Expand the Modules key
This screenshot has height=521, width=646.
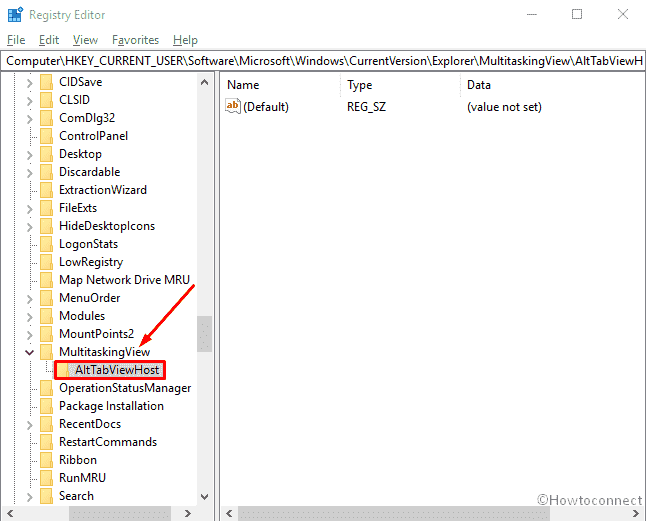tap(29, 317)
